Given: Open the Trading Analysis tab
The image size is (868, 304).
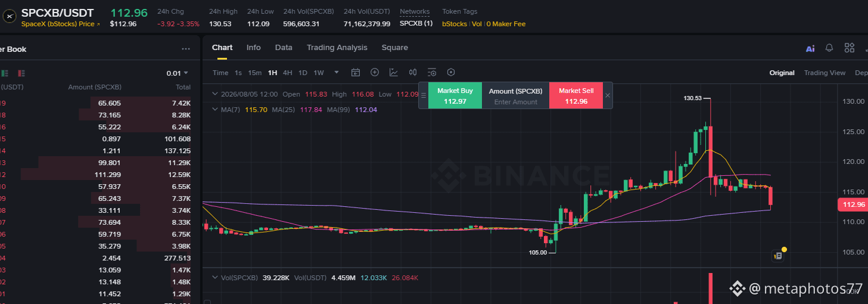Looking at the screenshot, I should (337, 48).
